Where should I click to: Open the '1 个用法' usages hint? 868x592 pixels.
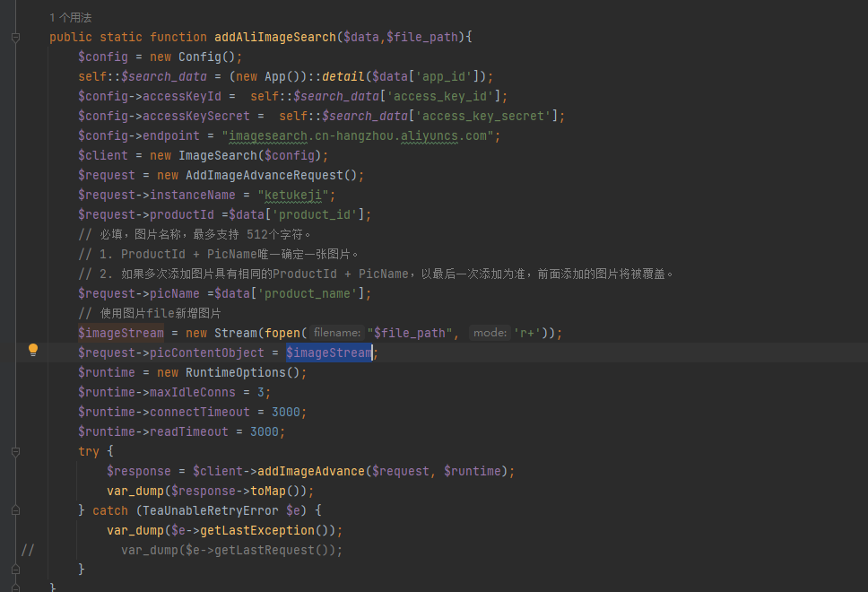click(70, 18)
